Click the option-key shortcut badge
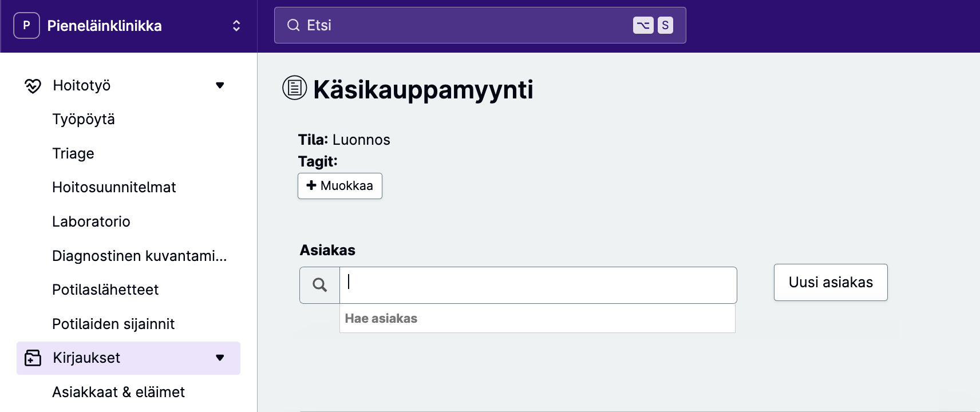The image size is (980, 412). [x=643, y=25]
